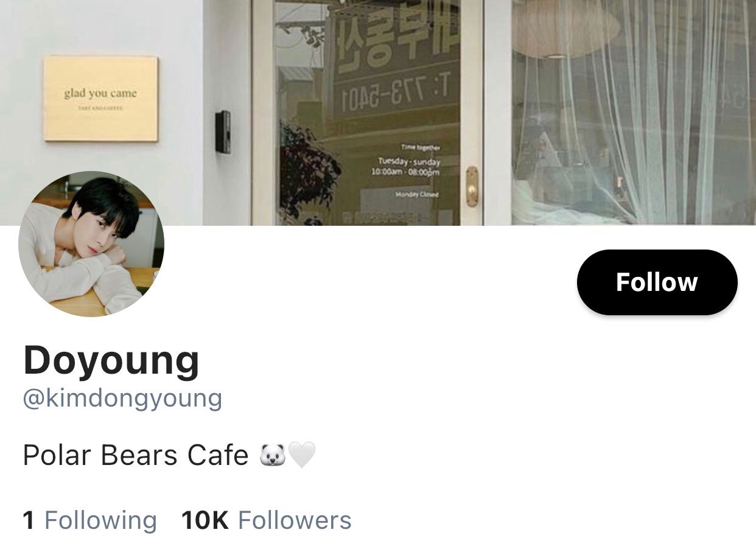The height and width of the screenshot is (552, 756).
Task: Open the 1 Following list
Action: tap(89, 520)
